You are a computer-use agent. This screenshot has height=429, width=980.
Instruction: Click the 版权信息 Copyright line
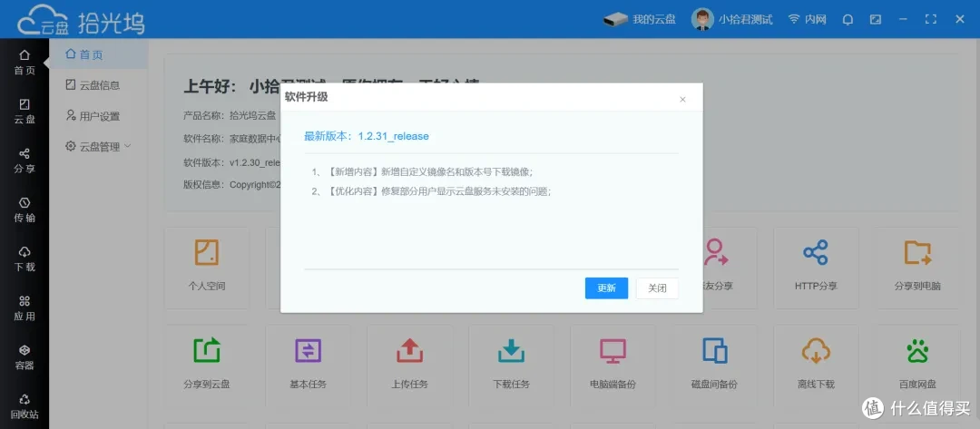click(x=231, y=185)
